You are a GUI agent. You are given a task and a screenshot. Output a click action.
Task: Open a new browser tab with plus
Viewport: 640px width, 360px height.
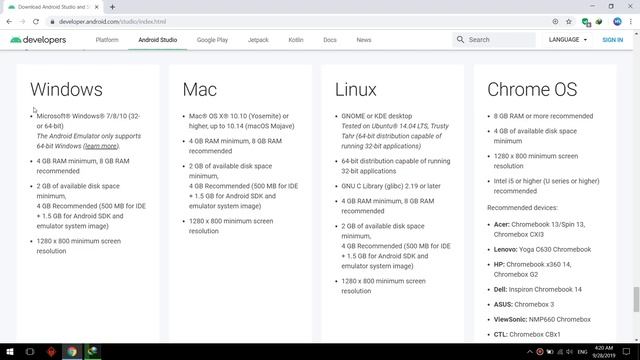coord(112,7)
